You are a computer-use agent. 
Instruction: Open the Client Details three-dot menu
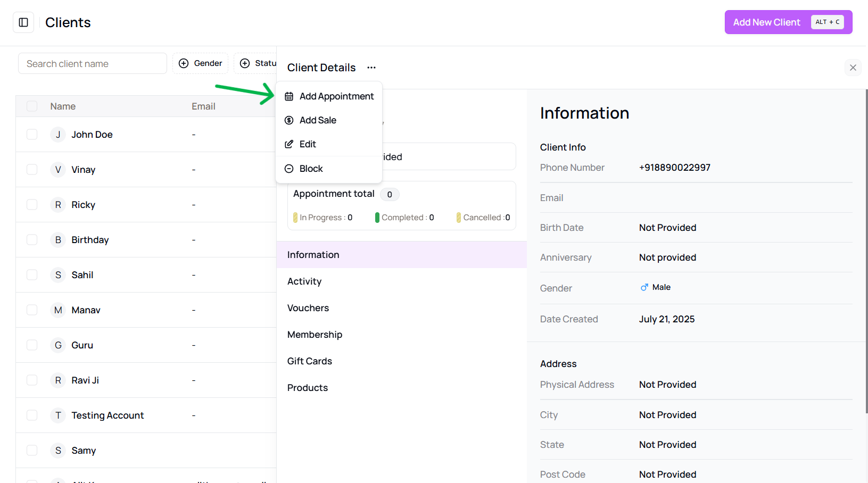tap(371, 68)
